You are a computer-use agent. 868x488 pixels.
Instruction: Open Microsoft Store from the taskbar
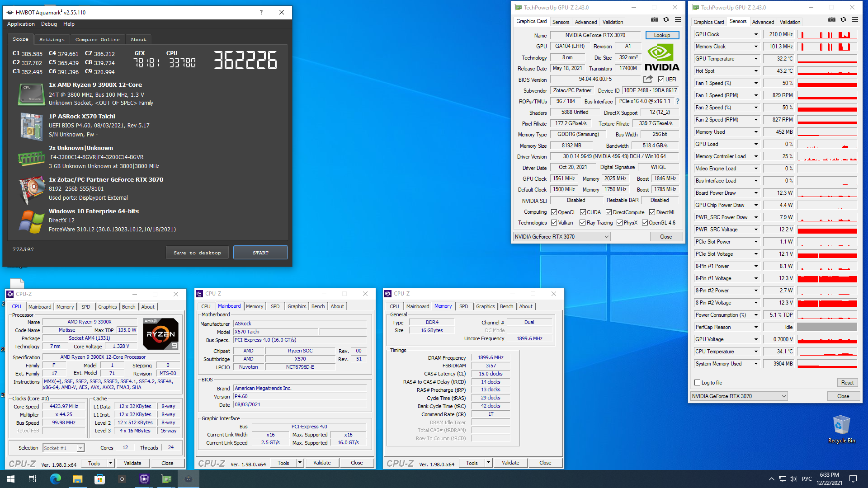(x=99, y=479)
